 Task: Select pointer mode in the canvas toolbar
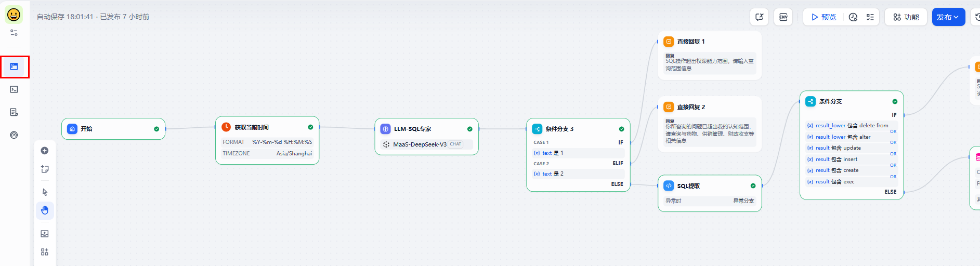[x=45, y=192]
